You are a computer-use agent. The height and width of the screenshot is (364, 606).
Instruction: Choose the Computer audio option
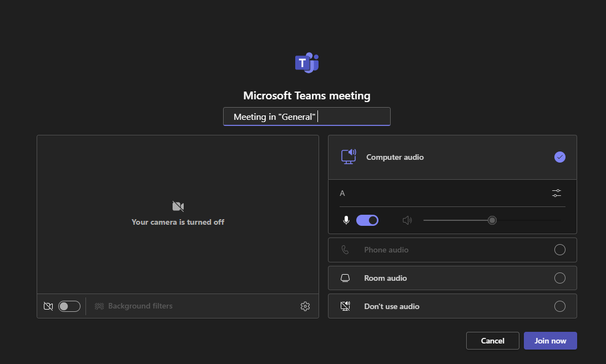pyautogui.click(x=452, y=157)
